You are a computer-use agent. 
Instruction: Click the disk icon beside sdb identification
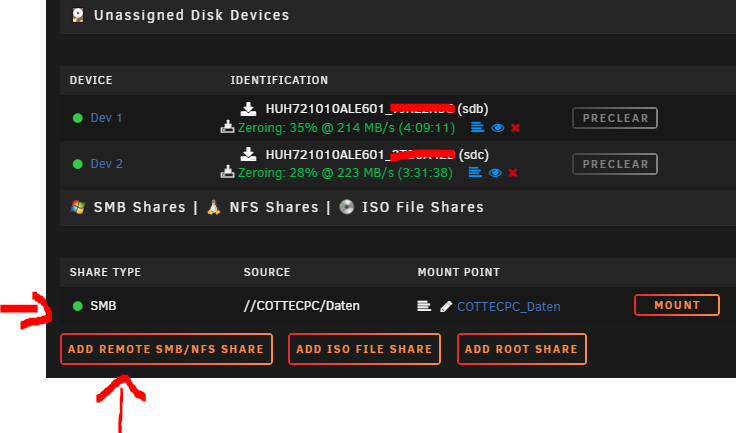tap(248, 109)
